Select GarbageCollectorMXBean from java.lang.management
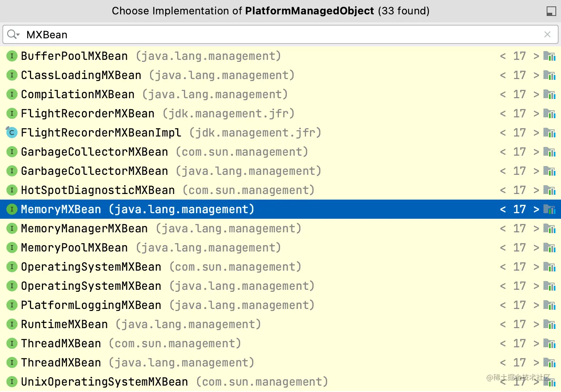The image size is (561, 392). 280,171
